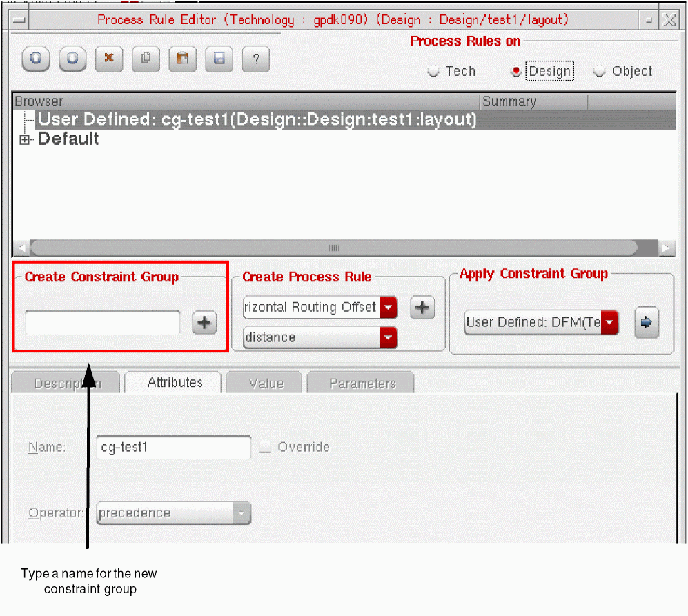688x616 pixels.
Task: Open the Horizontal Routing Offset rule dropdown
Action: tap(389, 307)
